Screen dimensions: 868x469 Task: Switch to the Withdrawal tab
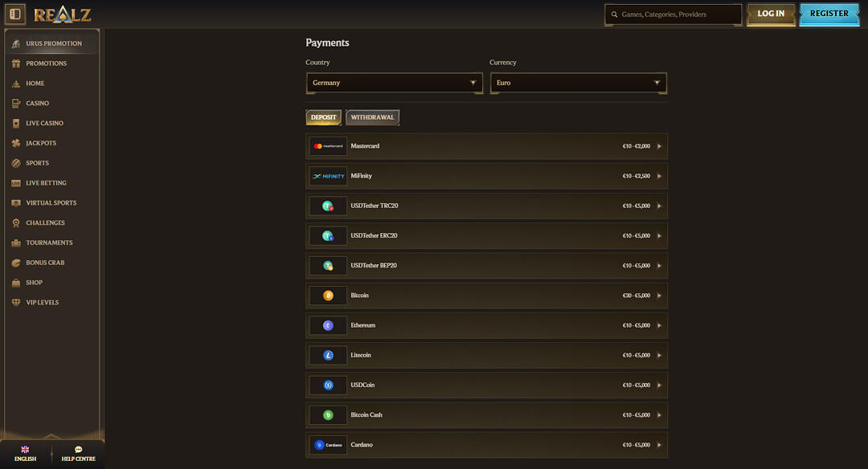(372, 117)
